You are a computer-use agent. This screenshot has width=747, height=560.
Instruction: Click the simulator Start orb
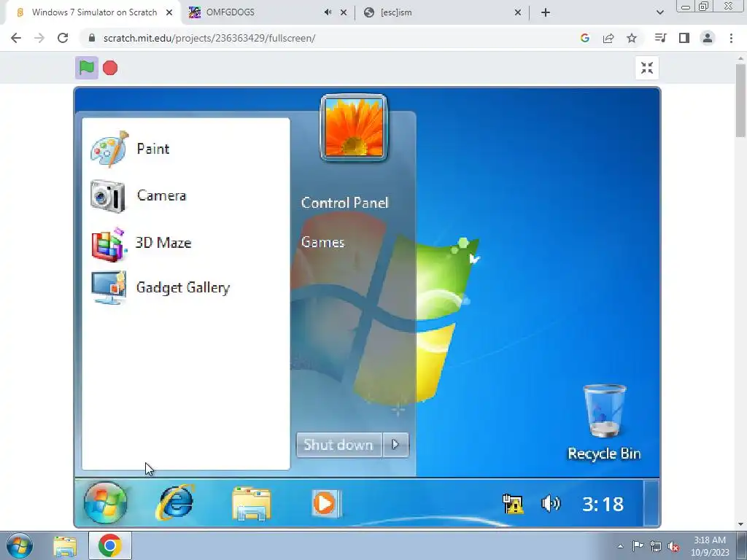pos(105,503)
